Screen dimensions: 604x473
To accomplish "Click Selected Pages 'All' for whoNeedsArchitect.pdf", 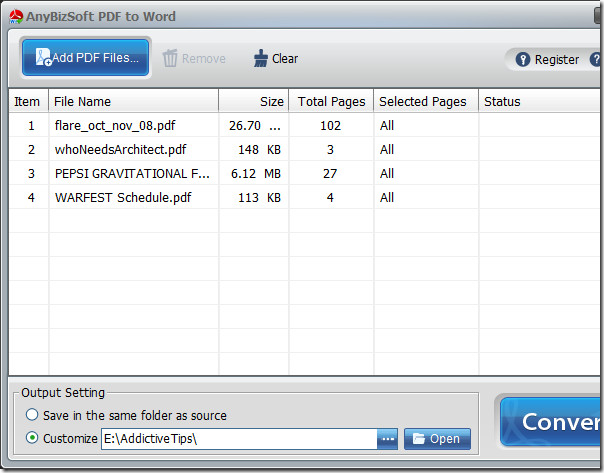I will (387, 149).
